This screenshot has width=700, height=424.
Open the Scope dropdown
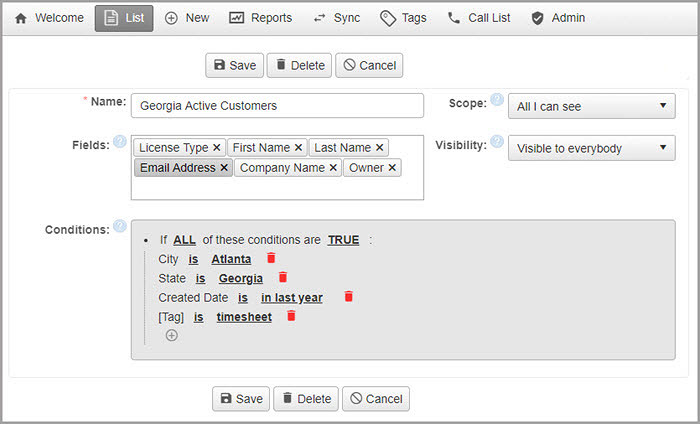coord(591,106)
